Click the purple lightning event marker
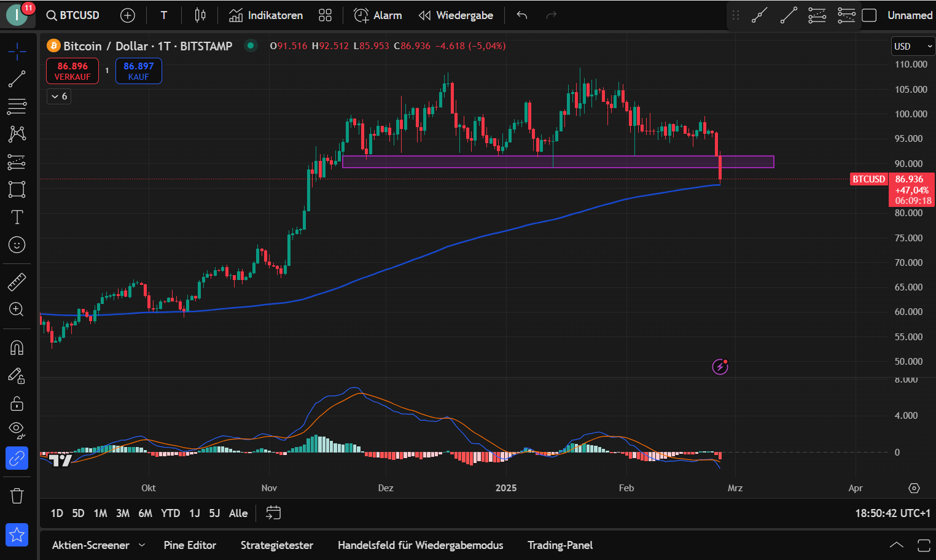 [720, 367]
